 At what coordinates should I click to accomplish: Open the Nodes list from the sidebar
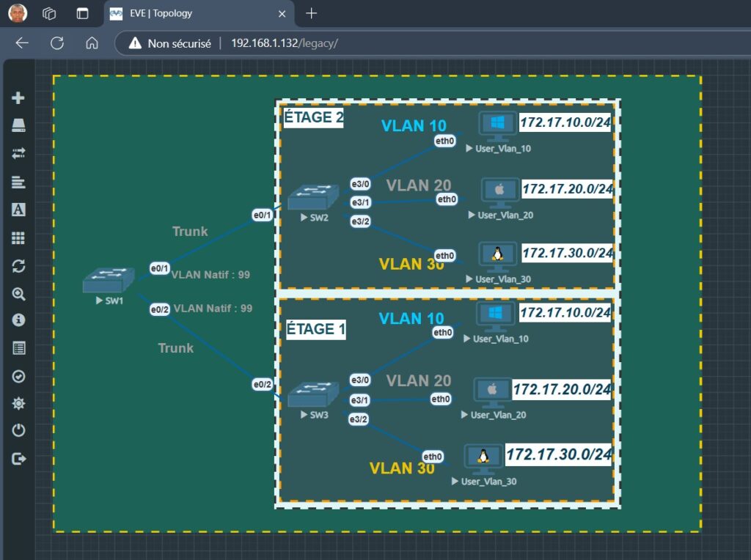pos(18,126)
